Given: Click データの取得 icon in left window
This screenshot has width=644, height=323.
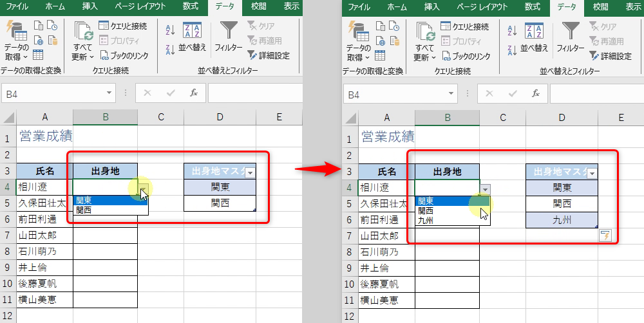Looking at the screenshot, I should tap(15, 40).
